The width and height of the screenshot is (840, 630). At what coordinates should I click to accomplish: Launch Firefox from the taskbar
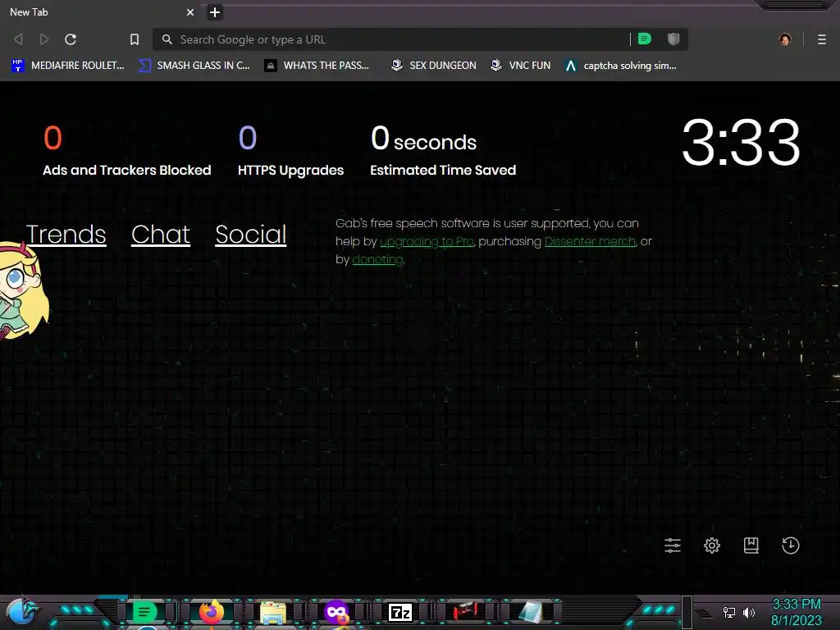[x=211, y=611]
